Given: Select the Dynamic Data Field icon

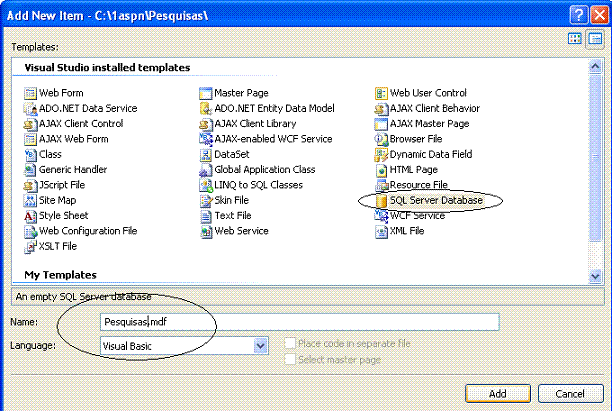Looking at the screenshot, I should (x=381, y=155).
